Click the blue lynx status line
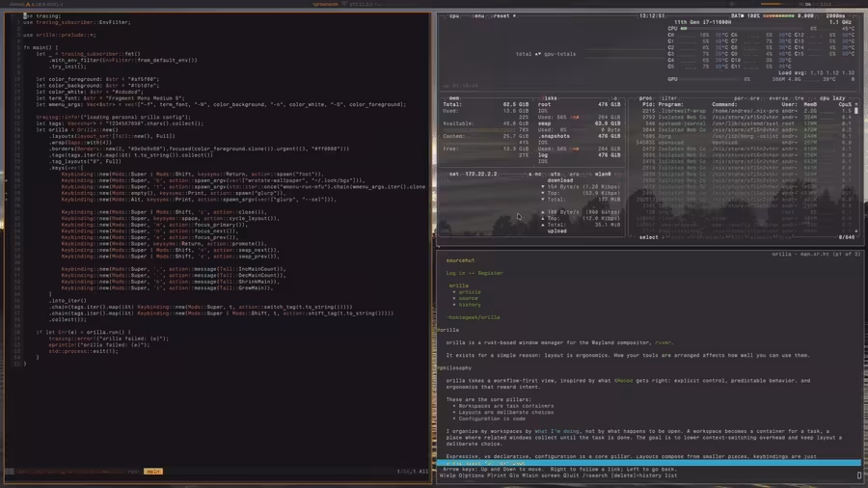Viewport: 868px width, 488px height. (x=649, y=463)
